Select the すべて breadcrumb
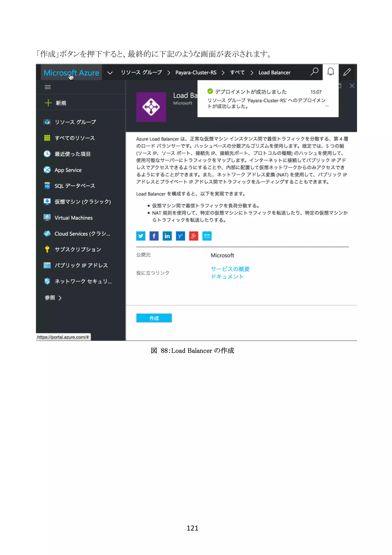 [237, 72]
